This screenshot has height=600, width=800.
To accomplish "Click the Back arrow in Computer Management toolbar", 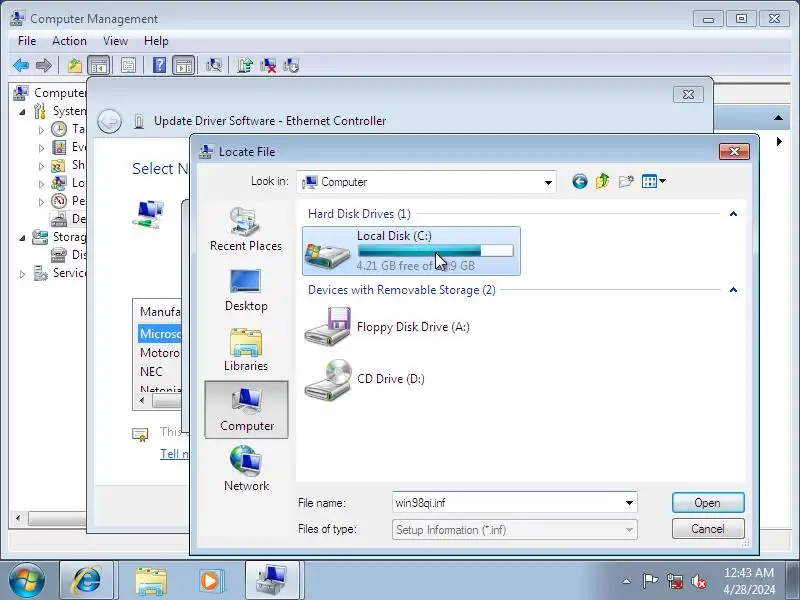I will pyautogui.click(x=21, y=65).
